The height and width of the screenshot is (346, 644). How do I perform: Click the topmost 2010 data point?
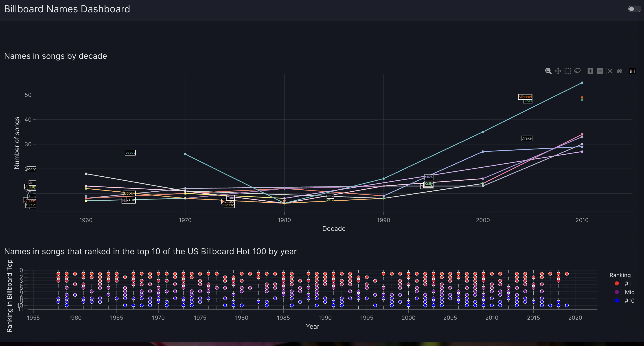pyautogui.click(x=582, y=83)
